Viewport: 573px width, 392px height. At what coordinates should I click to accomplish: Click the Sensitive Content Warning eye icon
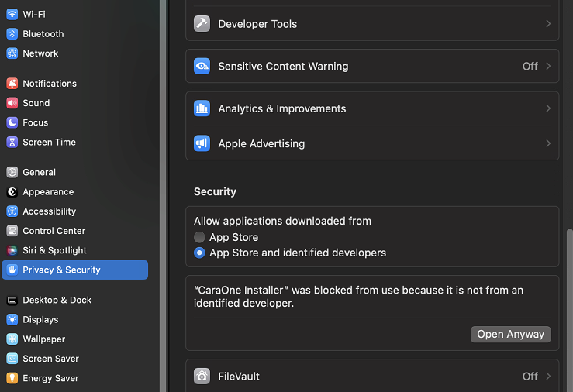202,66
